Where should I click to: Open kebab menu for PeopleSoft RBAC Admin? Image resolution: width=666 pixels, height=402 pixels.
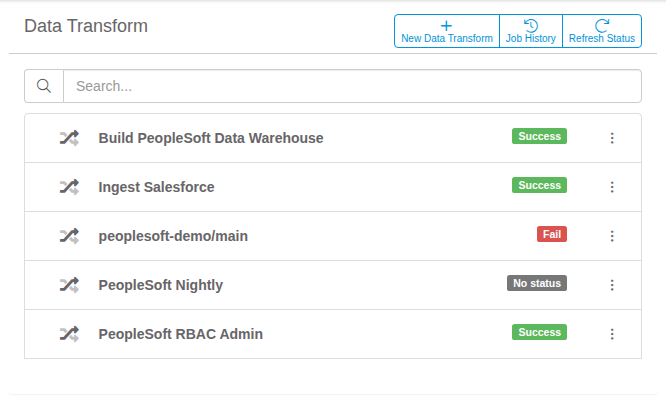coord(612,334)
